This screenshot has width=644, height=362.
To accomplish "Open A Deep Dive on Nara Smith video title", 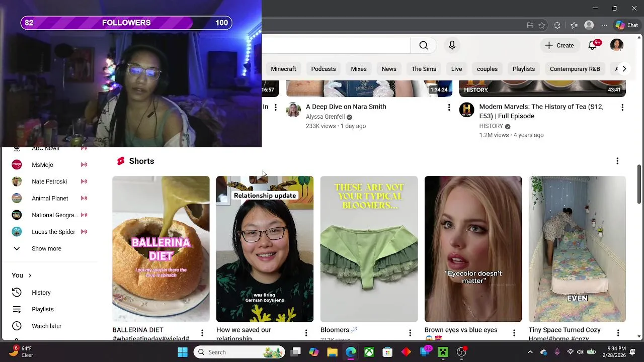I will tap(346, 107).
